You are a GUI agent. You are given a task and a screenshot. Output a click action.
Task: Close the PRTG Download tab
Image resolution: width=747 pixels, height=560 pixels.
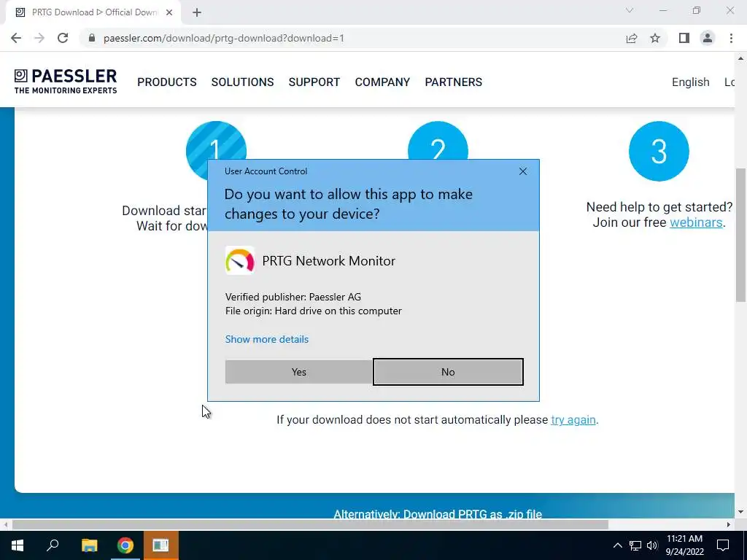click(169, 12)
